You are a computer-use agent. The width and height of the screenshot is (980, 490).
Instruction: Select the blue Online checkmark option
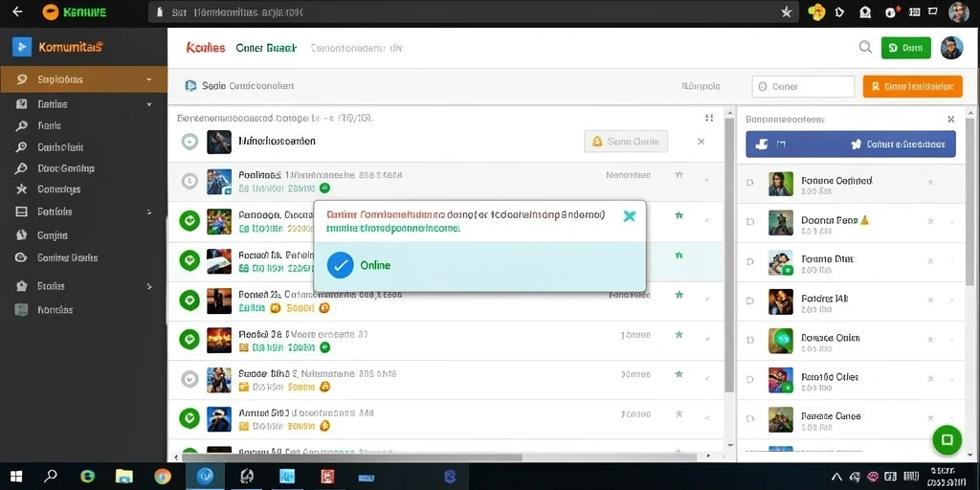(340, 265)
